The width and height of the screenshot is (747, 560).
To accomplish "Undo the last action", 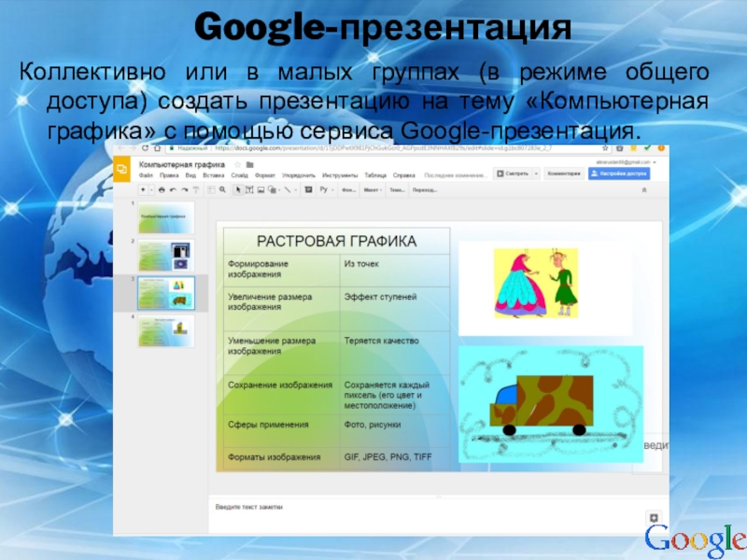I will pyautogui.click(x=173, y=189).
